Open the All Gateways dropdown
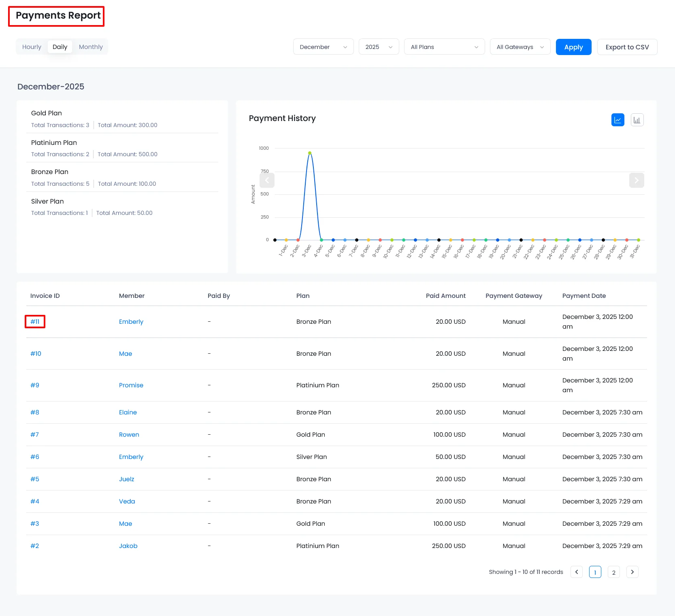 tap(520, 47)
